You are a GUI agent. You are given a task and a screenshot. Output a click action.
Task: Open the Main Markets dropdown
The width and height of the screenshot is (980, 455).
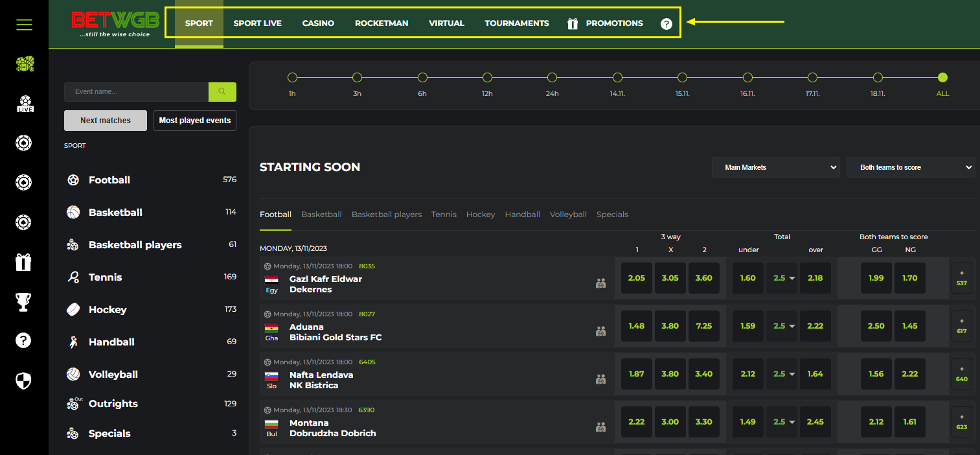[x=775, y=167]
